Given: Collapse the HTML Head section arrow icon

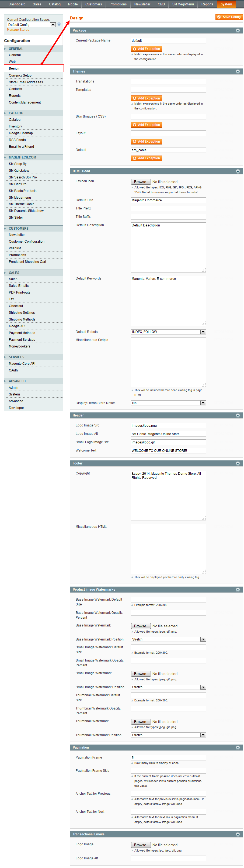Looking at the screenshot, I should tap(238, 171).
